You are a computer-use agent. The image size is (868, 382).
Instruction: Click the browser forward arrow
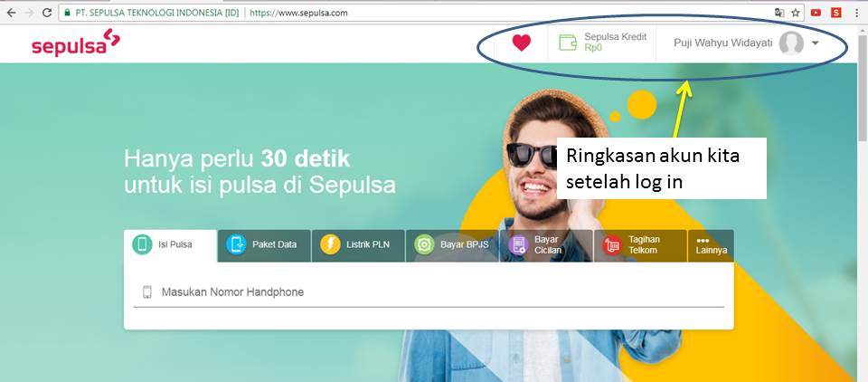[29, 12]
